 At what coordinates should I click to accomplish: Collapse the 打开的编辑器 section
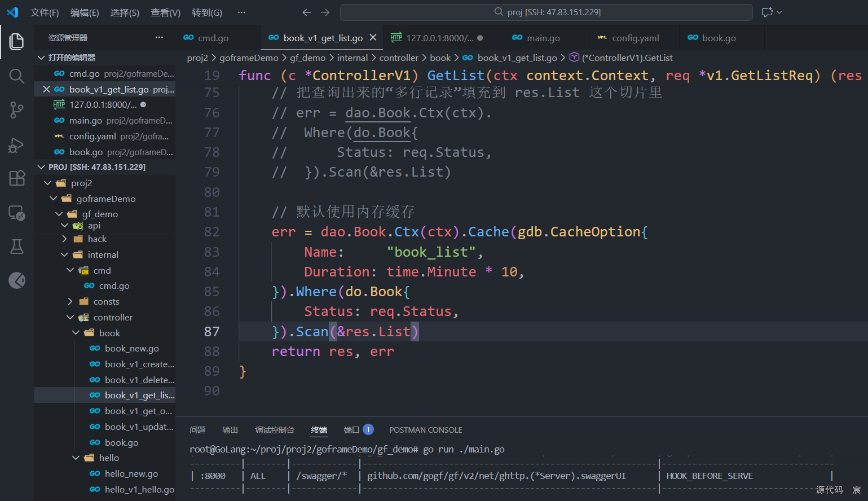[x=105, y=58]
